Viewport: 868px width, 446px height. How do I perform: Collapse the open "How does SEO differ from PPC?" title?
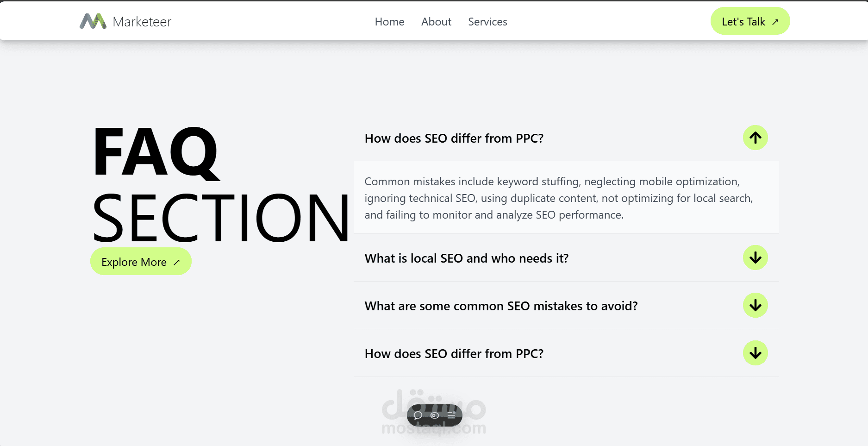point(454,138)
